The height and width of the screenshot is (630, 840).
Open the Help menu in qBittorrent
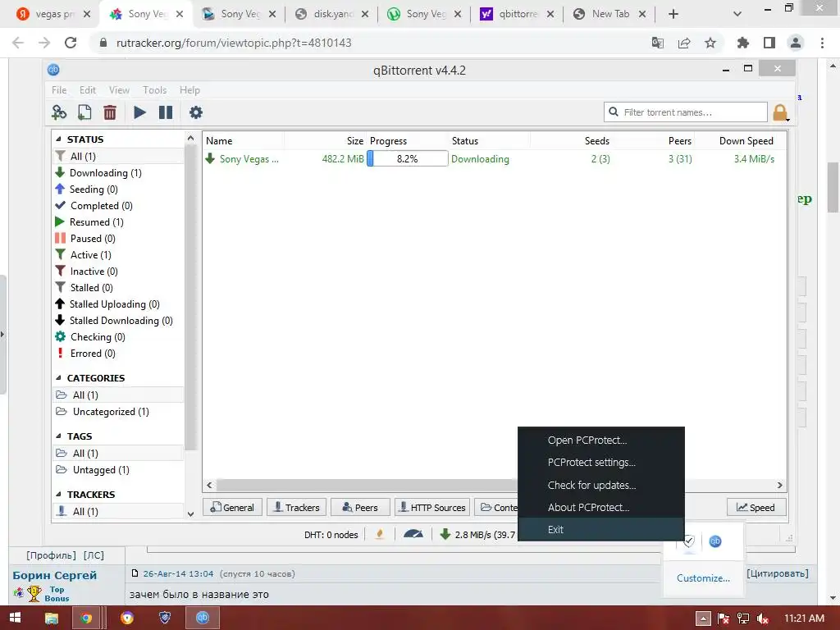pos(189,90)
